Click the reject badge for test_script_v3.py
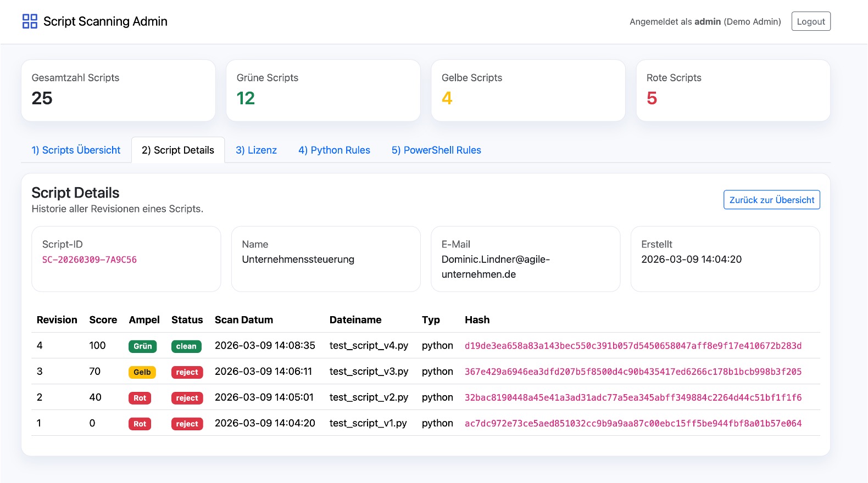The height and width of the screenshot is (483, 868). tap(187, 372)
